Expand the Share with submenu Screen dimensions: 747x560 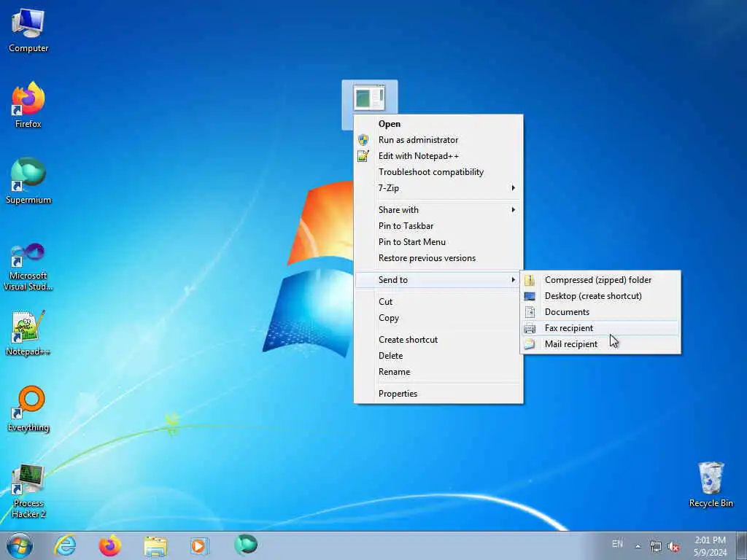pyautogui.click(x=438, y=210)
